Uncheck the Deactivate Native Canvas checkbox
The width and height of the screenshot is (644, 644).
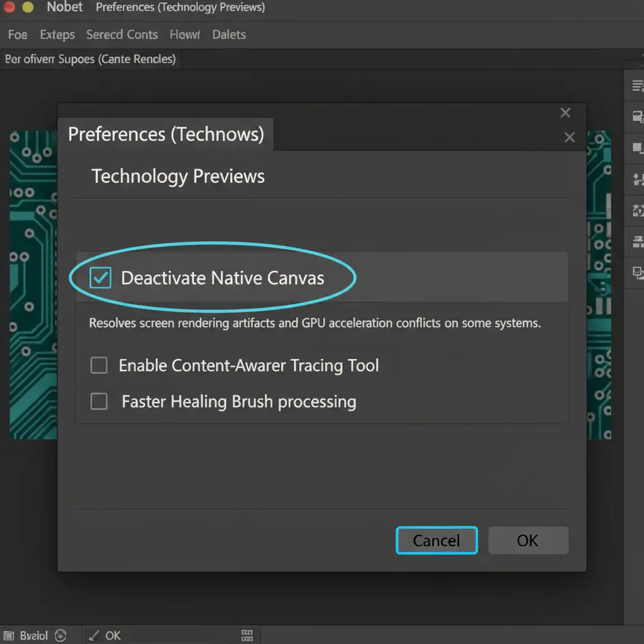tap(100, 277)
